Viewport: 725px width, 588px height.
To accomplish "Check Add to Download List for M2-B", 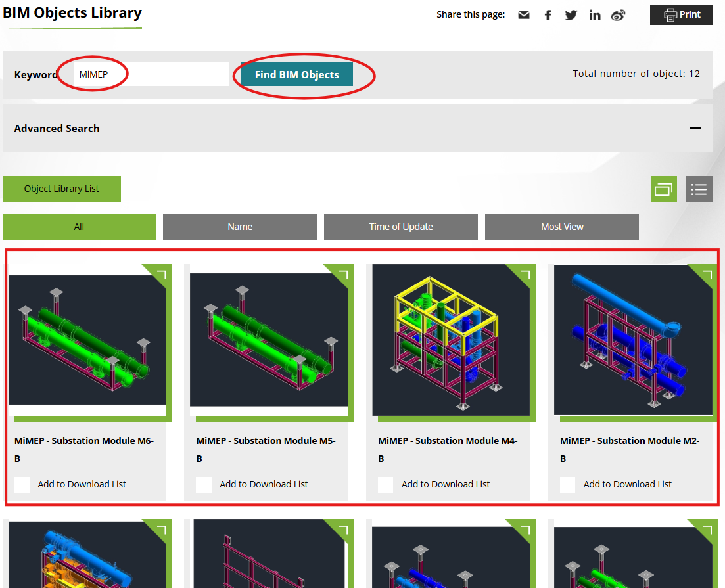I will pyautogui.click(x=567, y=484).
